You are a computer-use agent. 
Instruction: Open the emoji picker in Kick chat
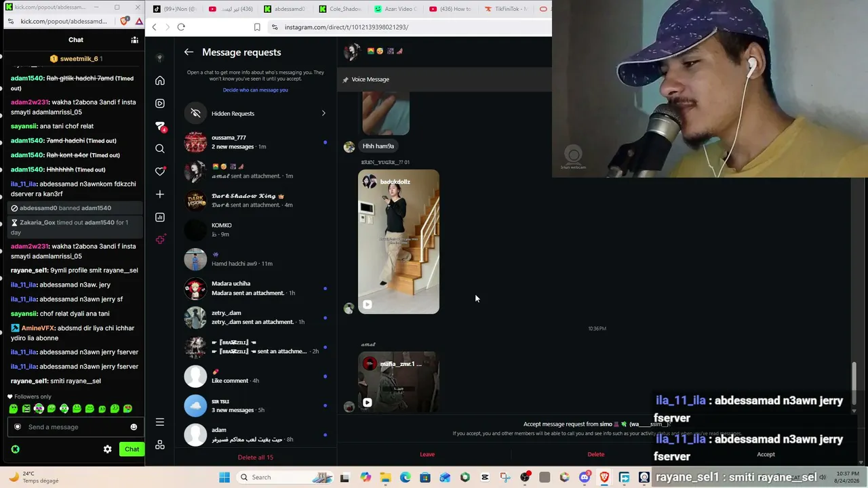pos(134,427)
